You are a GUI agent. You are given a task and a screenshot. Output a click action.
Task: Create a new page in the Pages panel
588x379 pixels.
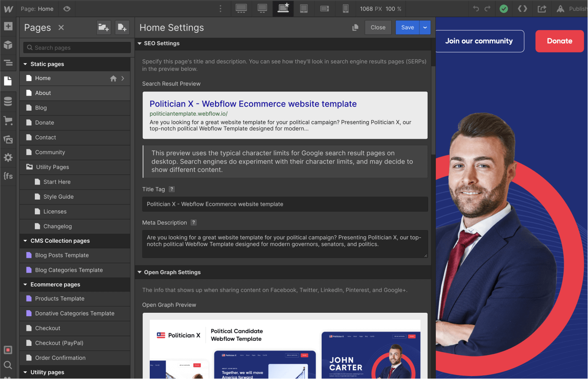122,27
